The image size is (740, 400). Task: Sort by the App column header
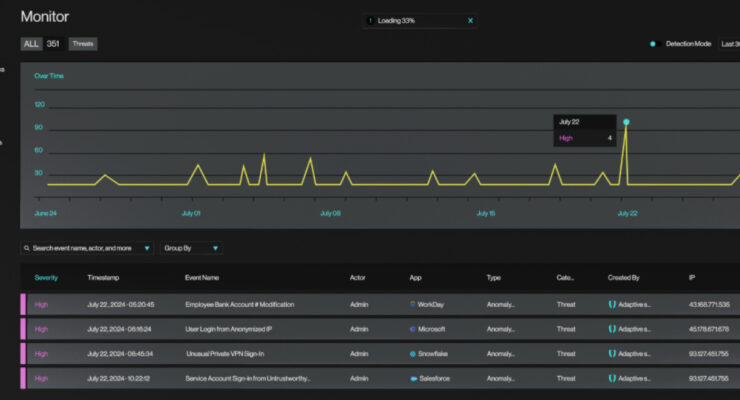[x=415, y=277]
